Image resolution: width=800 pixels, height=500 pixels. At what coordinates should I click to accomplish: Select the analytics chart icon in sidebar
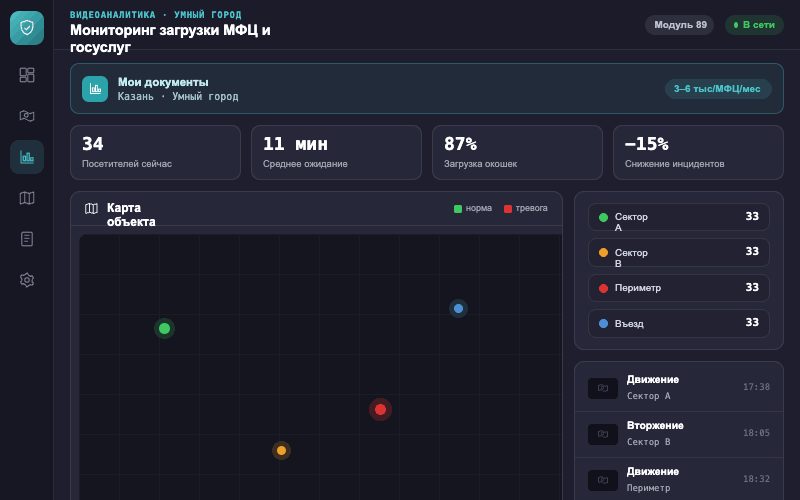coord(27,157)
